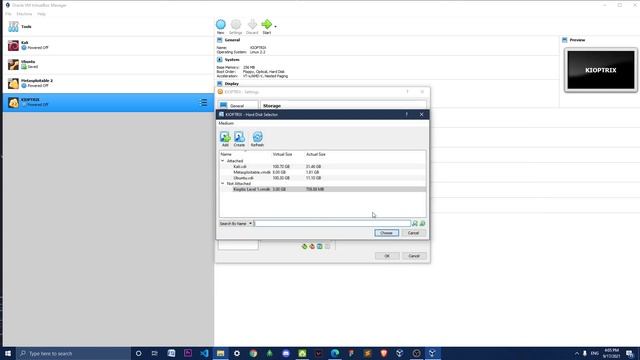Open the Windows Start menu
The height and width of the screenshot is (360, 640).
pyautogui.click(x=8, y=353)
